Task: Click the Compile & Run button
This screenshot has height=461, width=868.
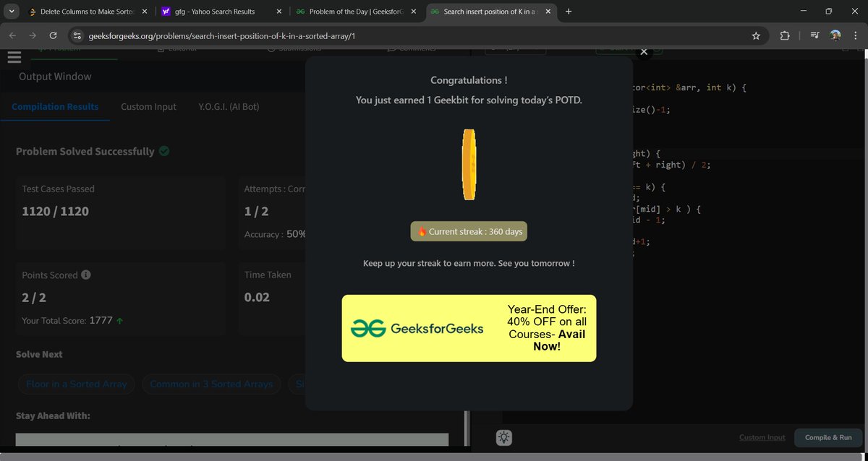Action: click(x=828, y=438)
